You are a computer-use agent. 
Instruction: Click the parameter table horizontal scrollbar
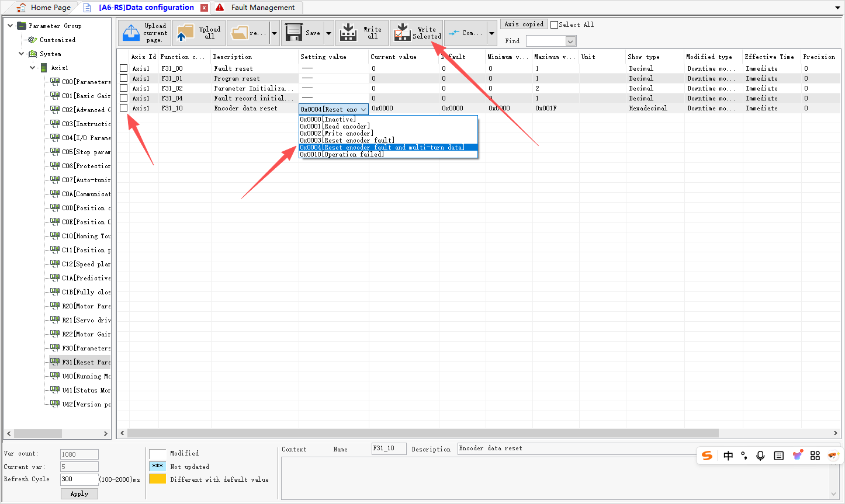point(422,433)
